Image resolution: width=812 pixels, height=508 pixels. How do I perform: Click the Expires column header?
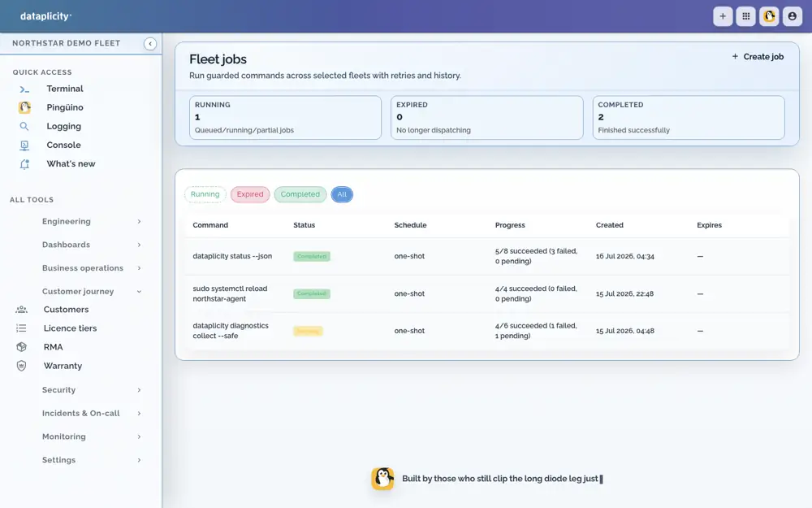click(709, 225)
